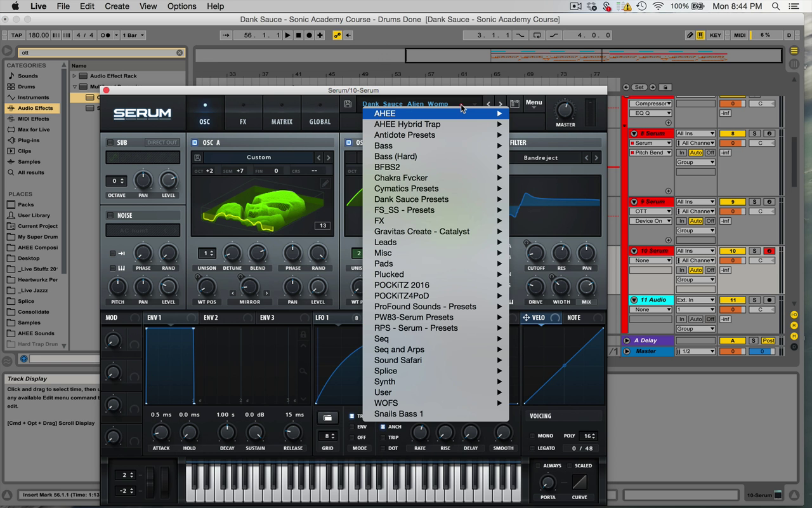Enable the LEGATO voicing checkbox
Viewport: 812px width, 508px height.
pyautogui.click(x=533, y=448)
